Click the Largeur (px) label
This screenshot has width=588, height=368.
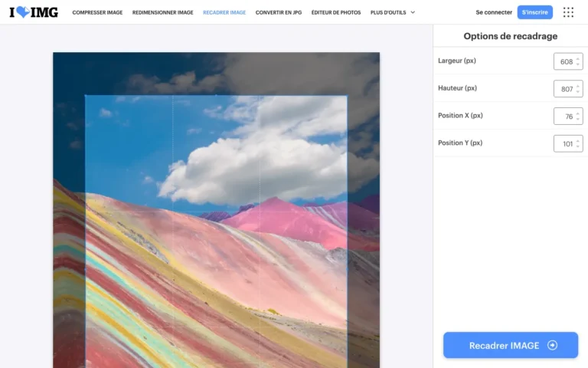pos(457,61)
